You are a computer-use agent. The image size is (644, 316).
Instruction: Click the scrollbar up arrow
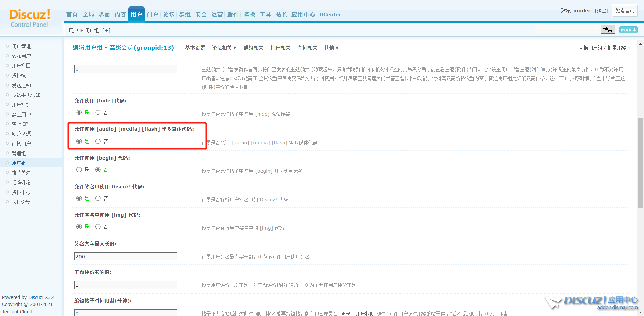click(x=640, y=44)
